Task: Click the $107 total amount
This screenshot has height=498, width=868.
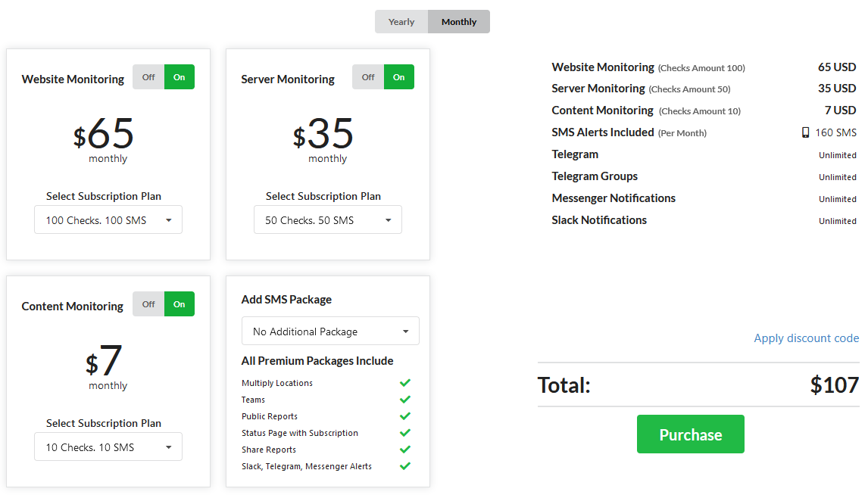Action: tap(835, 384)
